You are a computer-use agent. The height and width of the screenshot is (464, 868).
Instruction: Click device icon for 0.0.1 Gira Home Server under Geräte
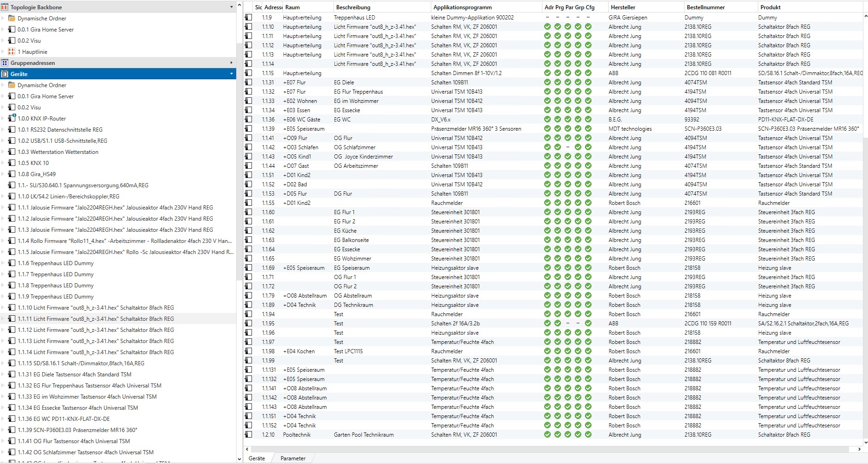click(12, 96)
